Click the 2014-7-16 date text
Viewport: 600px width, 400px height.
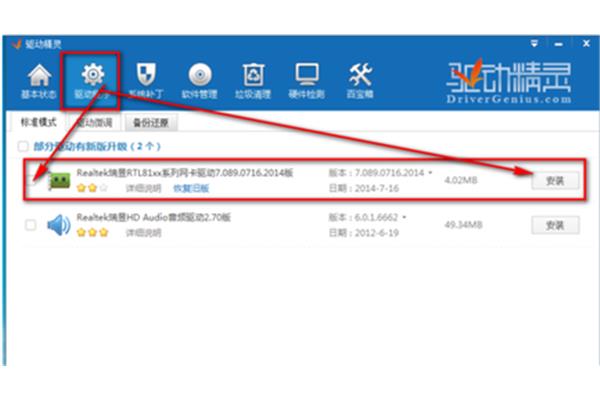click(x=376, y=188)
